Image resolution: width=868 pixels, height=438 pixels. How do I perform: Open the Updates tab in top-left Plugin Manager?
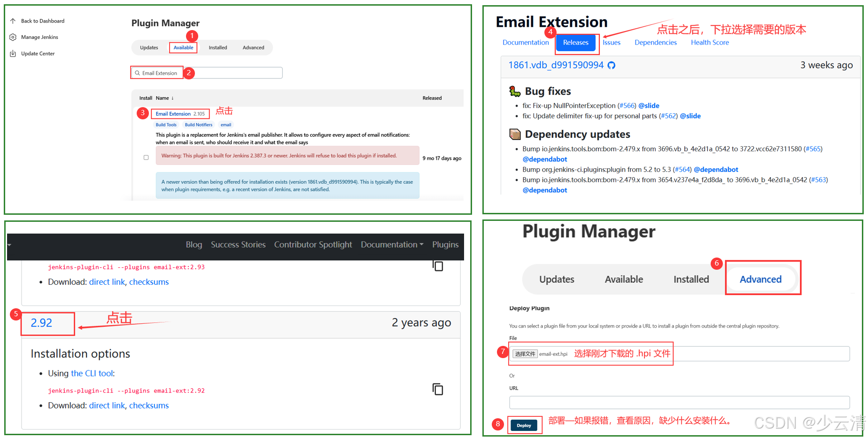click(x=149, y=47)
